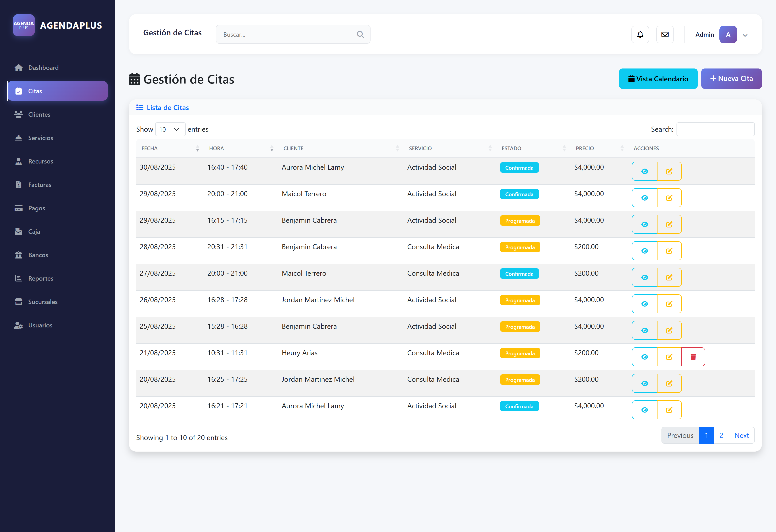Screen dimensions: 776x532
Task: Click the Nueva Cita button
Action: (731, 79)
